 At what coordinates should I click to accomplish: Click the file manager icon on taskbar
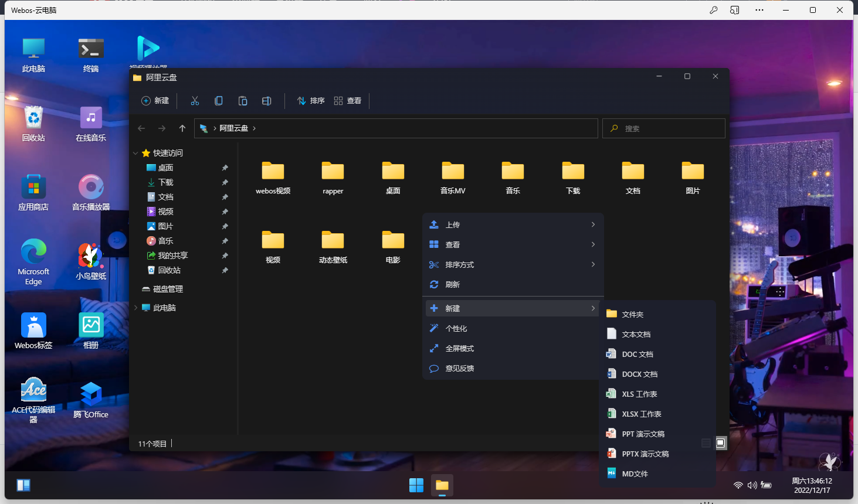pyautogui.click(x=442, y=485)
